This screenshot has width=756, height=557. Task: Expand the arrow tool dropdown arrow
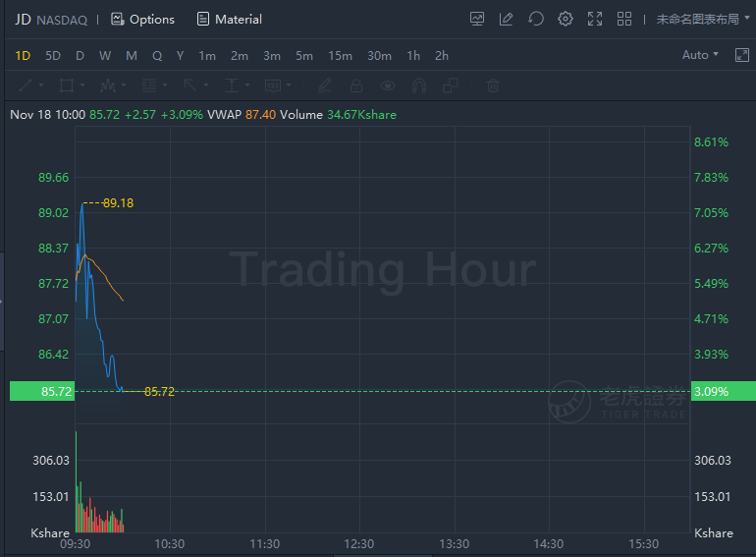click(206, 85)
